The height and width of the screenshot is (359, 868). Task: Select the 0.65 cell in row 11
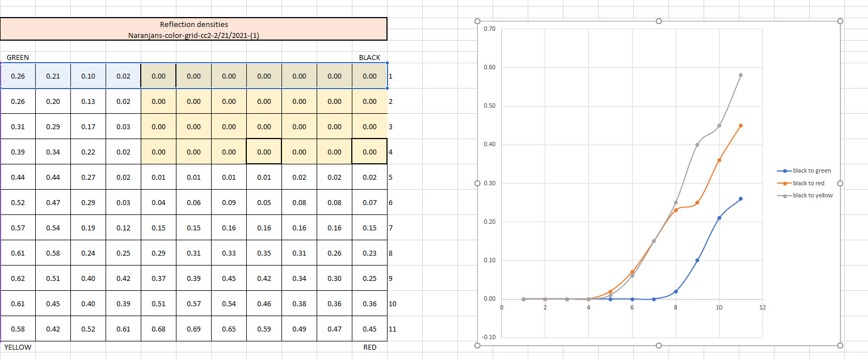tap(229, 329)
